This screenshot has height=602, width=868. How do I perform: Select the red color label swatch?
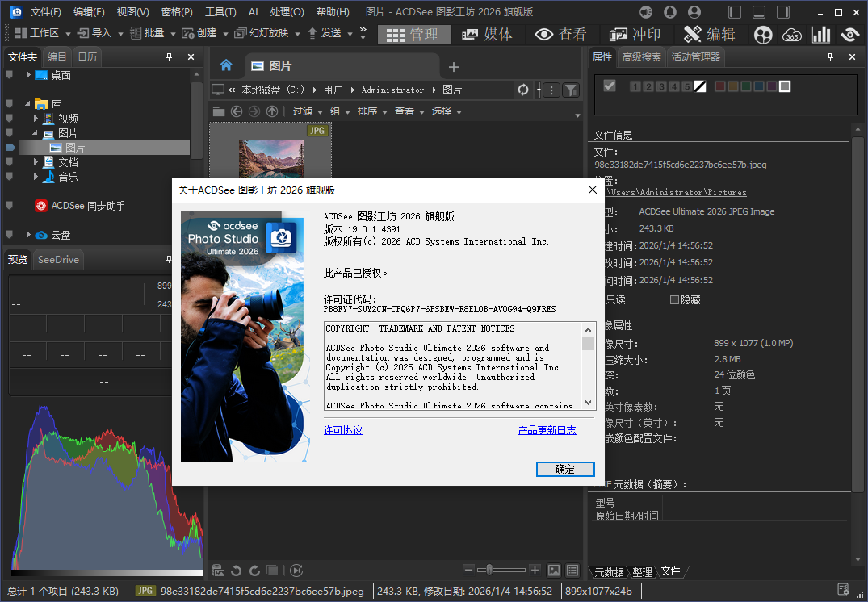pos(720,86)
